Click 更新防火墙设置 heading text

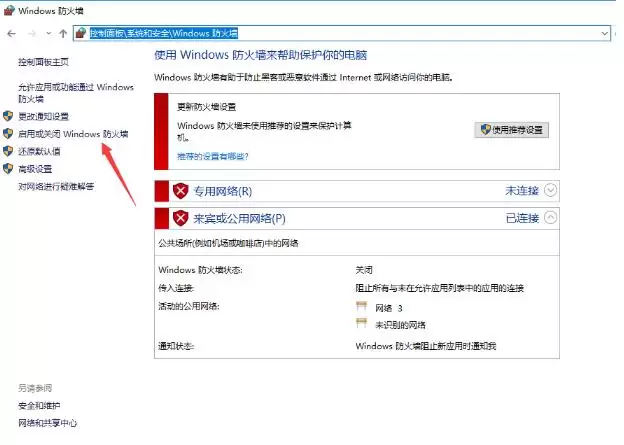[207, 107]
